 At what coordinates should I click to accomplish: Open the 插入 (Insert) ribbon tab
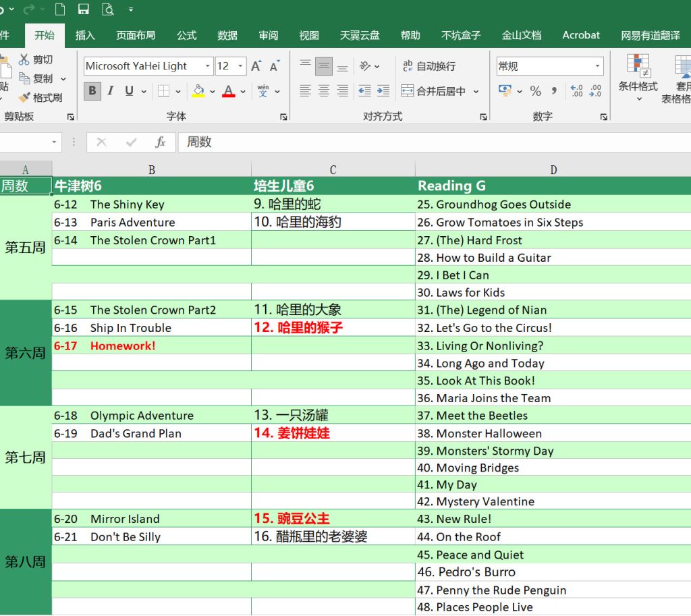pyautogui.click(x=85, y=35)
